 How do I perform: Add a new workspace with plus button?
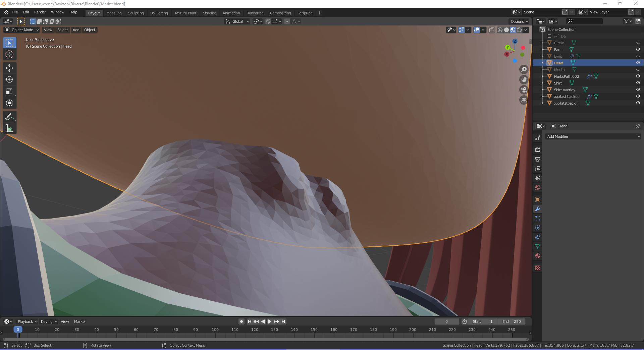[319, 13]
